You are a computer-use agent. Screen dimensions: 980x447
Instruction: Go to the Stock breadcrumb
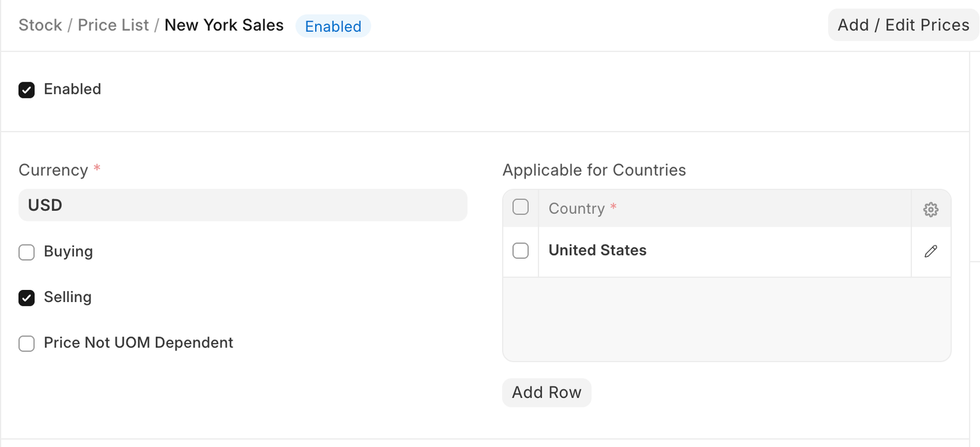coord(40,26)
